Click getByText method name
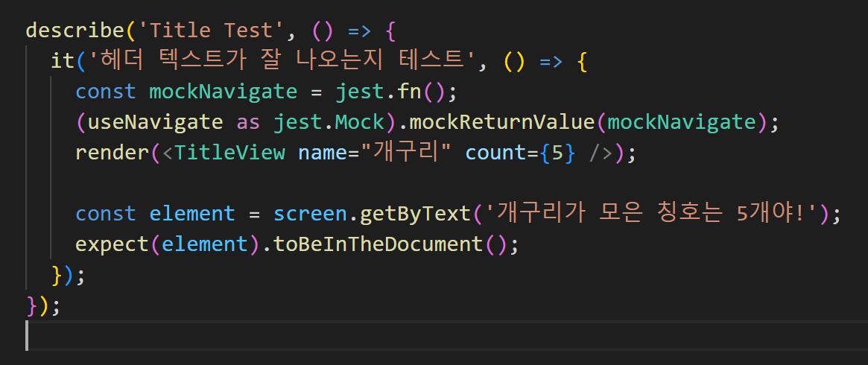The image size is (868, 365). coord(415,214)
